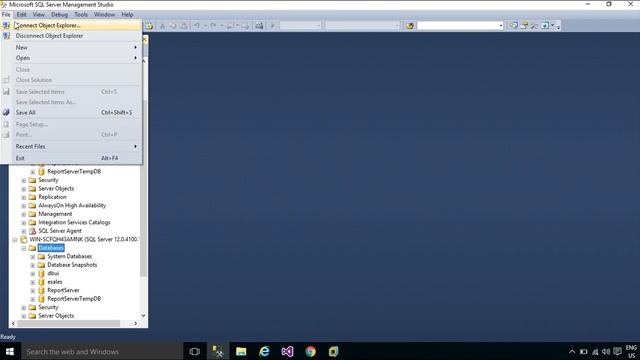Expand the Integration Services Catalogs node

click(x=24, y=223)
